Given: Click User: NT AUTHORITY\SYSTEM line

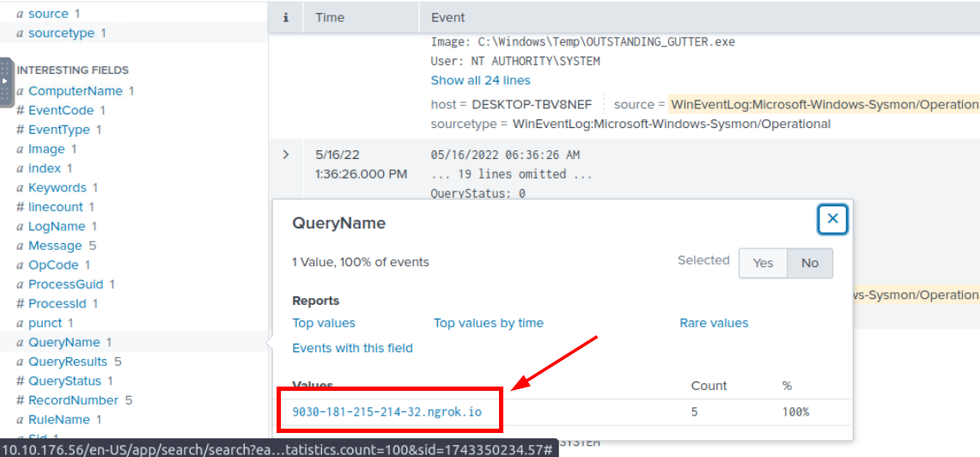Looking at the screenshot, I should (x=515, y=61).
